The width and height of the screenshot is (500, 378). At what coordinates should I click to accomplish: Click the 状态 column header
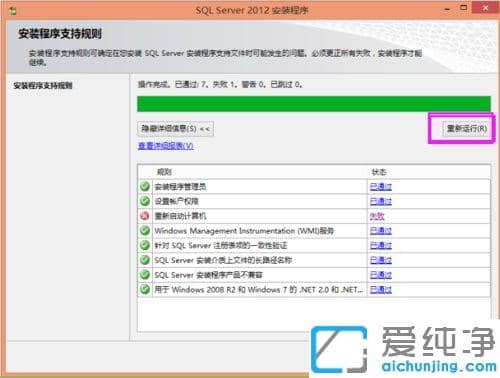(x=379, y=172)
